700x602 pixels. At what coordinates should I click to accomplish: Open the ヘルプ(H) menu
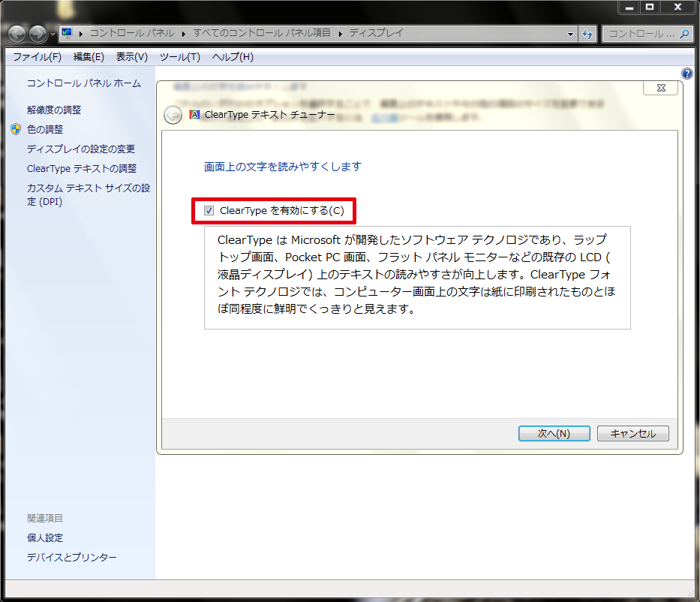tap(233, 57)
